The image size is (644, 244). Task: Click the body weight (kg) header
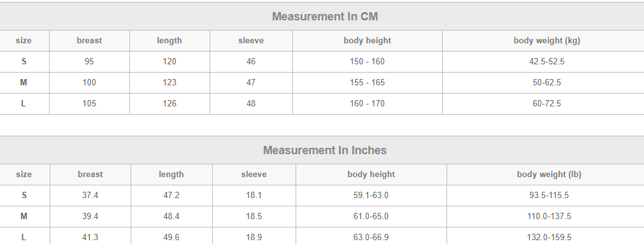pos(547,41)
